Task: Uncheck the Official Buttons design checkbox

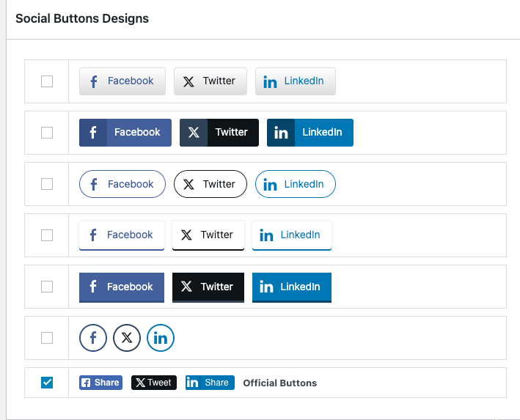Action: tap(47, 383)
